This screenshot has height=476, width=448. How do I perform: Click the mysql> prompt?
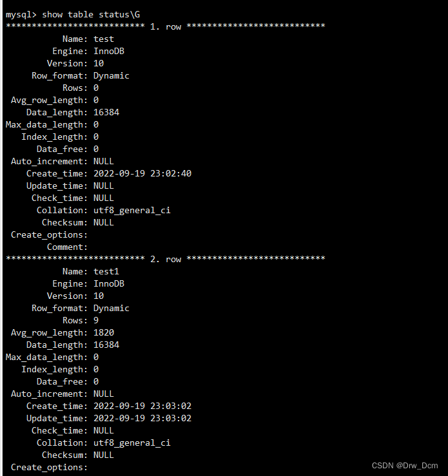coord(21,15)
